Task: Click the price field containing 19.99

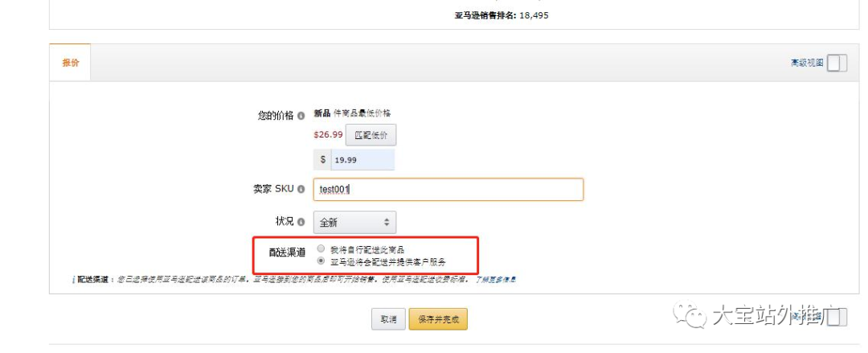Action: click(x=362, y=160)
